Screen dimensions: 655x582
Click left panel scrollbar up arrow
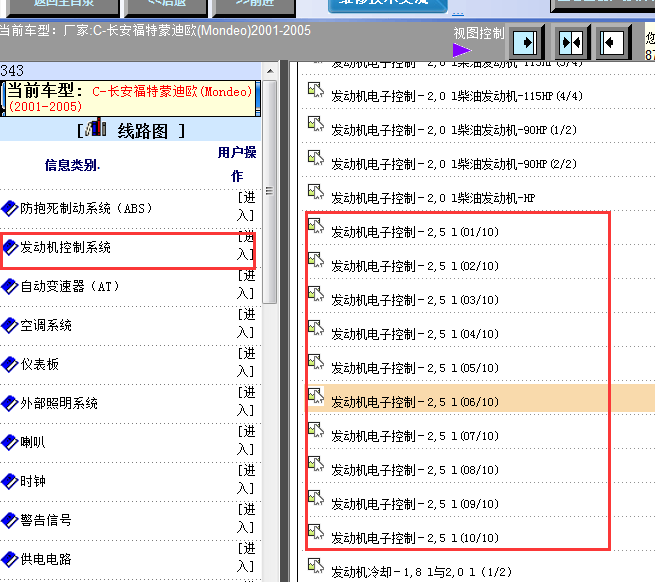pyautogui.click(x=270, y=71)
